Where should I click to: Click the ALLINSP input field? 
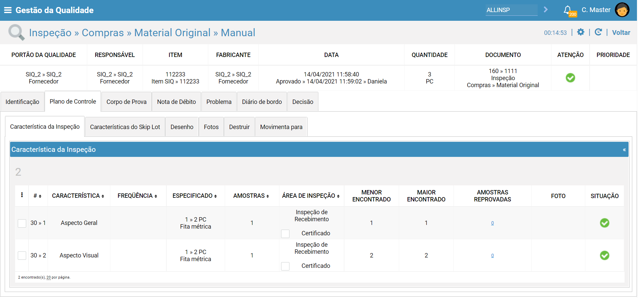tap(512, 10)
